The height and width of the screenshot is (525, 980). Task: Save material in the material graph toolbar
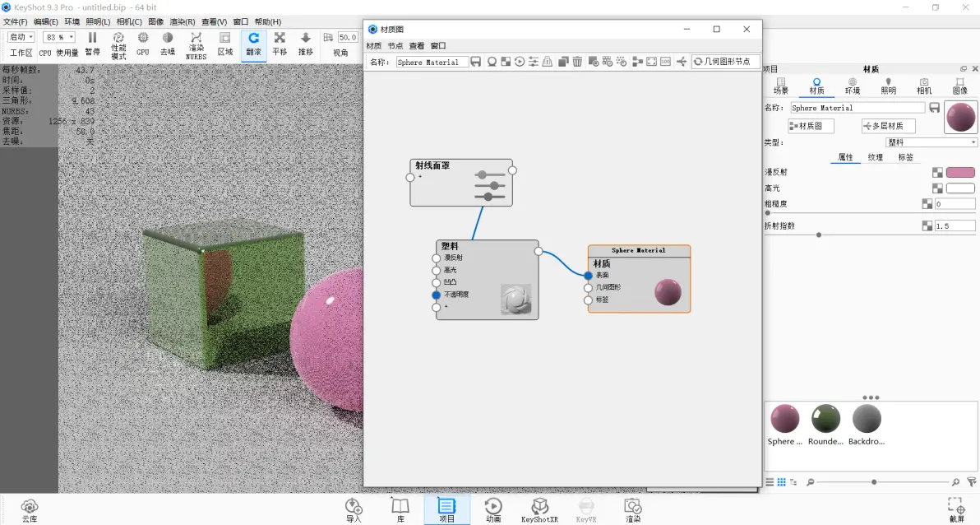click(476, 62)
